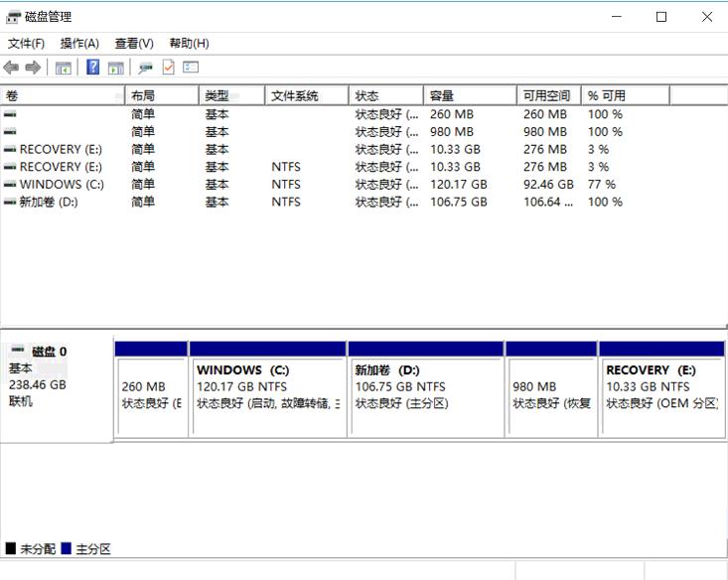This screenshot has width=728, height=580.
Task: Sort by the 类型 column header
Action: 232,96
